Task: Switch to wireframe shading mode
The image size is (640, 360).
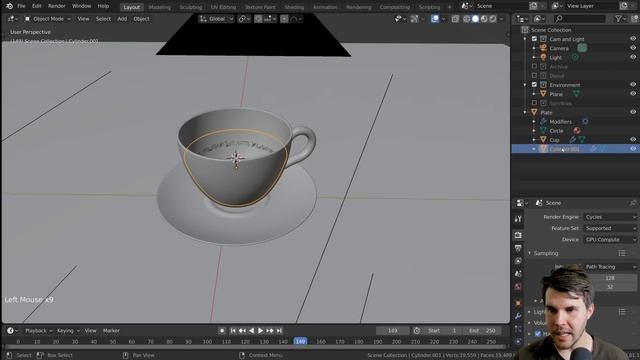Action: tap(467, 19)
